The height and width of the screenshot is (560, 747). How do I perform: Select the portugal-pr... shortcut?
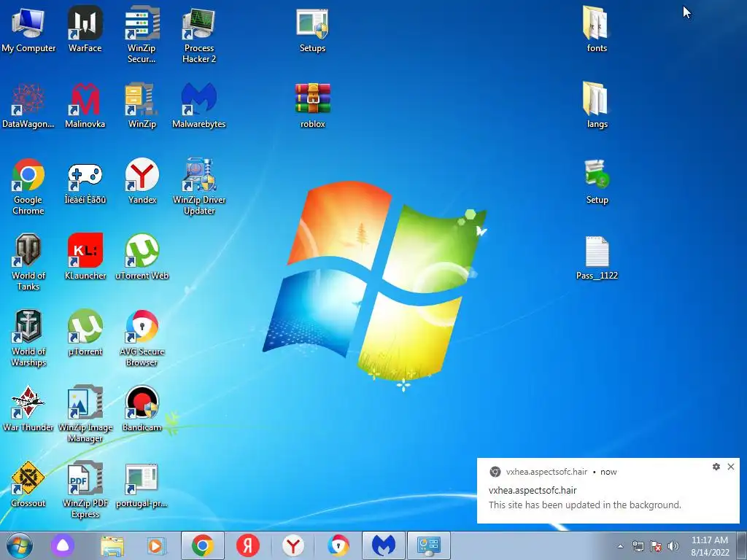click(142, 484)
